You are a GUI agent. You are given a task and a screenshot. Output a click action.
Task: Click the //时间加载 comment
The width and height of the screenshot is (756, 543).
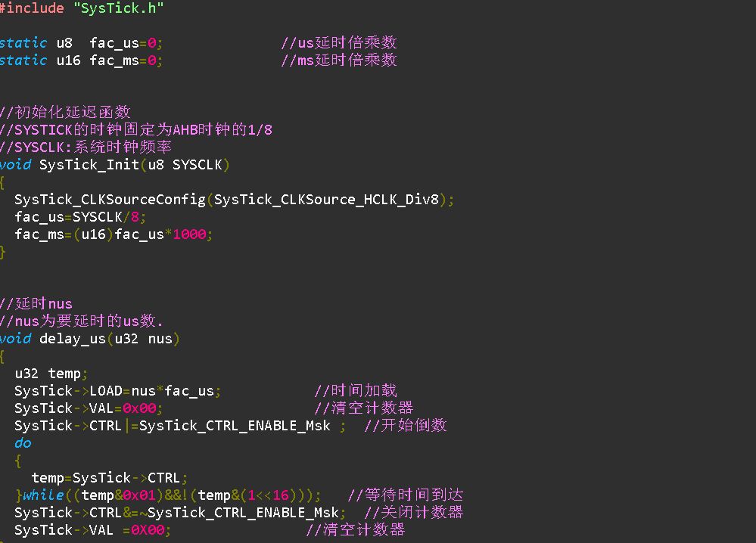tap(356, 390)
